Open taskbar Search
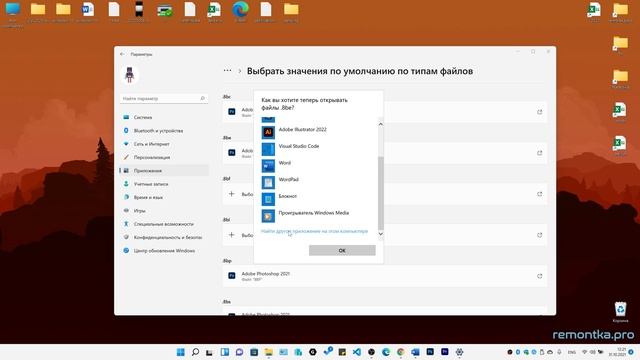Screen dimensions: 640x360 (x=195, y=352)
